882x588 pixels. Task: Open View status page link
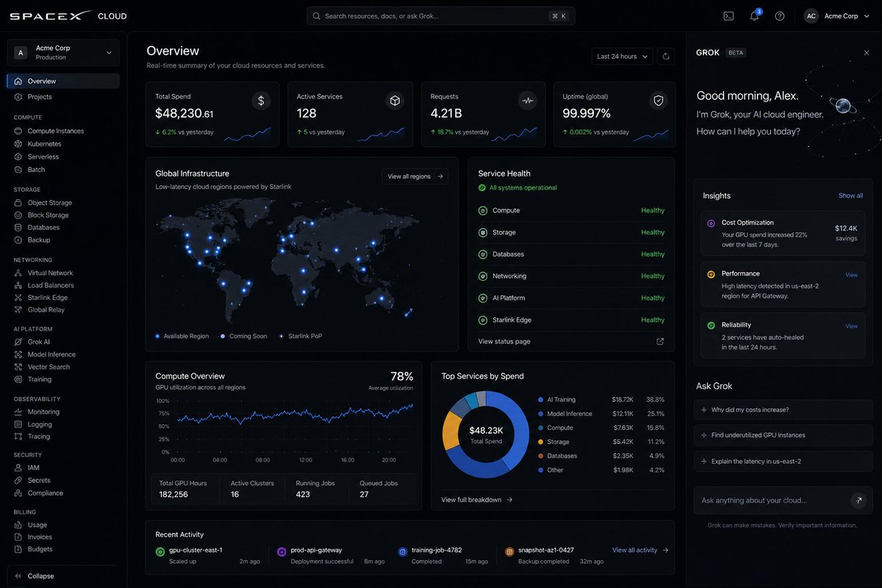click(504, 342)
